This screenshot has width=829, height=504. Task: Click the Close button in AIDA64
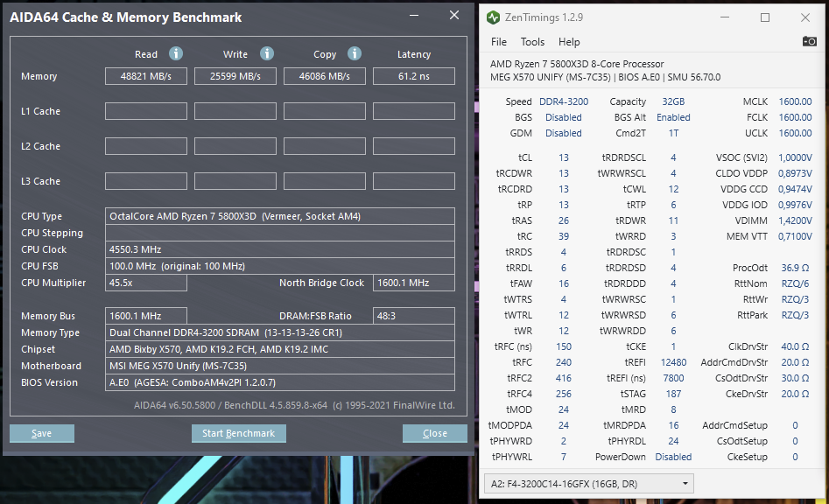pyautogui.click(x=434, y=433)
